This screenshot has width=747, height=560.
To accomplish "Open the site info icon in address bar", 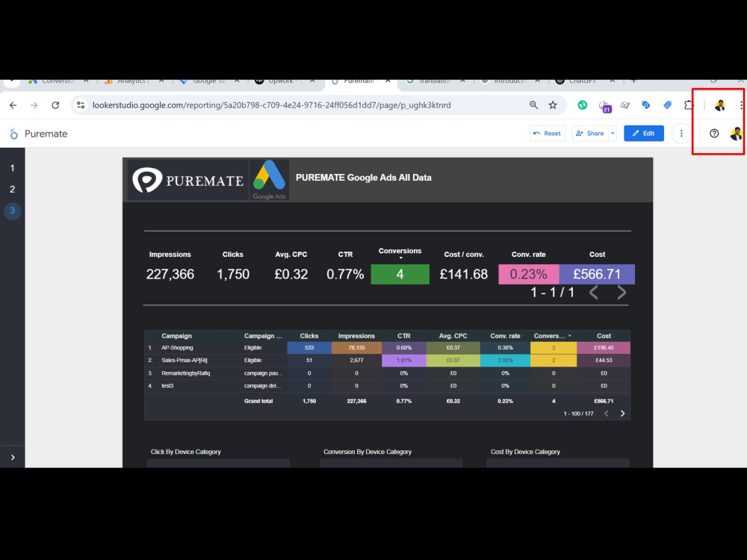I will (x=81, y=105).
